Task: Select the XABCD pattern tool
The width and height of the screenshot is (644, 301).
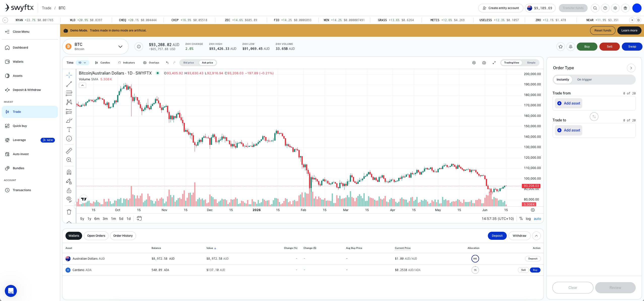Action: pos(69,102)
